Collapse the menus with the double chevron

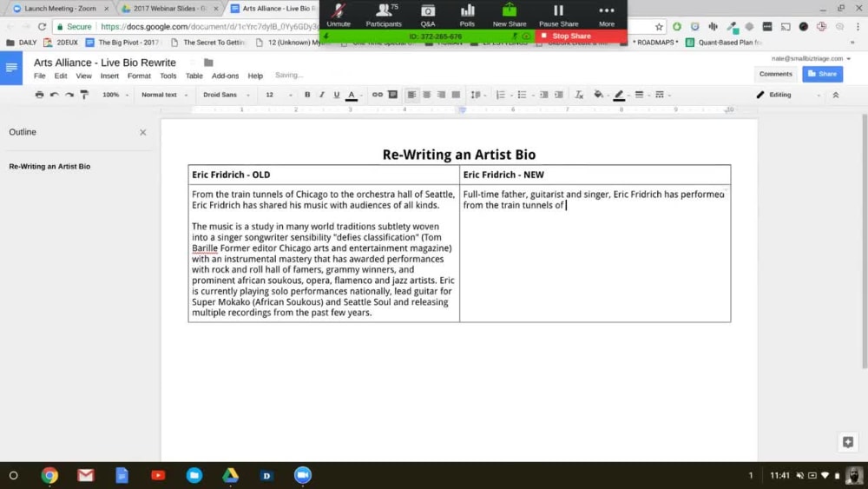[x=835, y=95]
